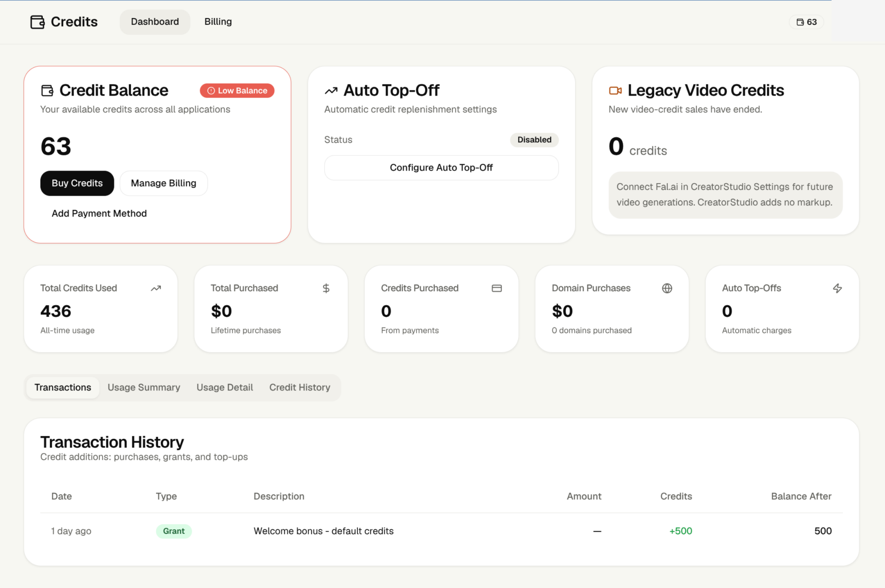Screen dimensions: 885x588
Task: Click the Buy Credits button
Action: coord(77,183)
